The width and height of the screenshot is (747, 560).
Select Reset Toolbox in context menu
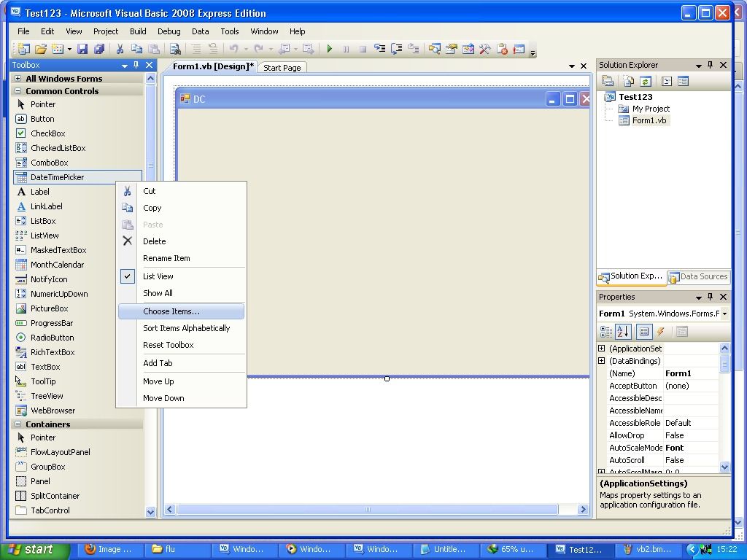[181, 345]
